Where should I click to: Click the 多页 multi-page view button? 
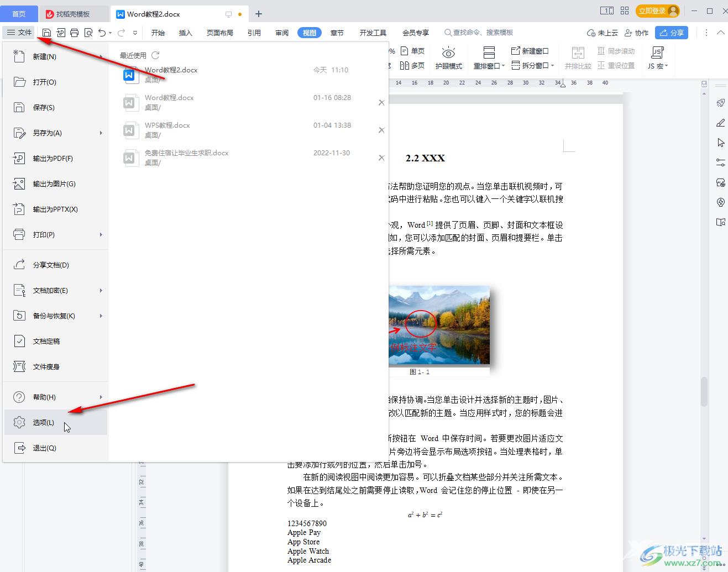point(412,65)
